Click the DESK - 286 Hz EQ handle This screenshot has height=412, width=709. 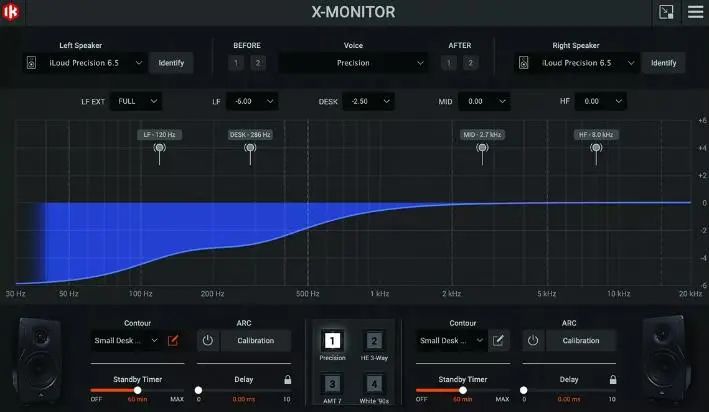pos(250,148)
